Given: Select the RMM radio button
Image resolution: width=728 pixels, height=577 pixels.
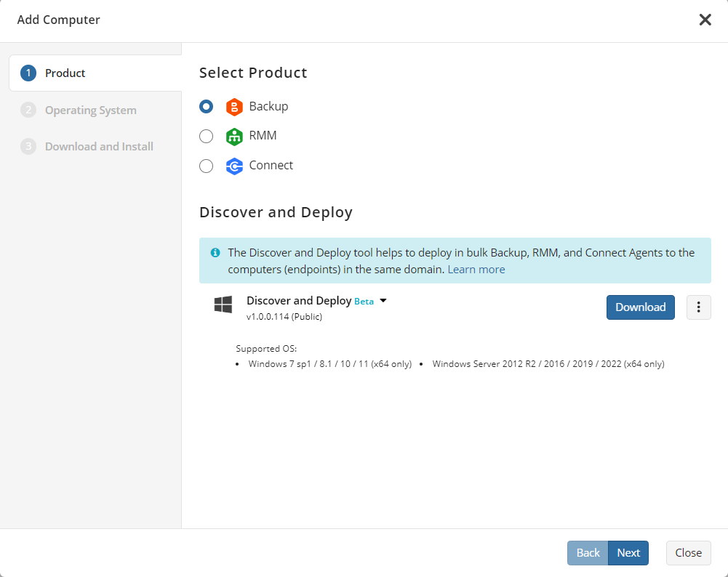Looking at the screenshot, I should click(x=206, y=137).
